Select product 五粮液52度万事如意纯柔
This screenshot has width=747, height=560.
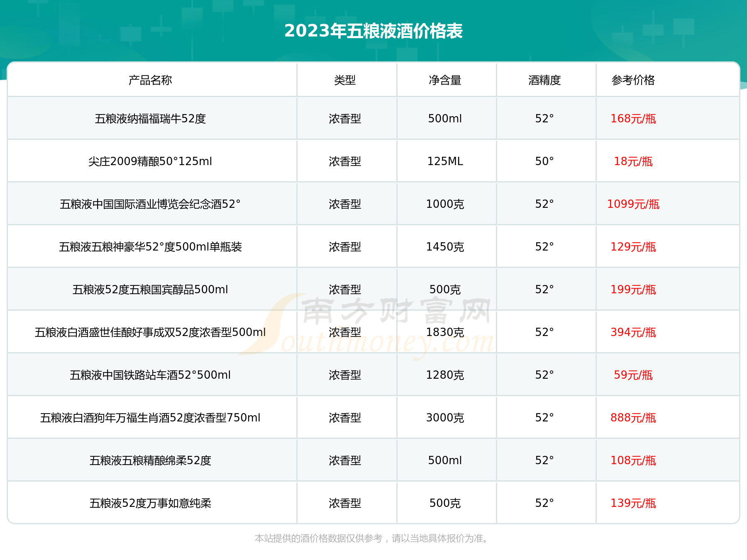150,503
